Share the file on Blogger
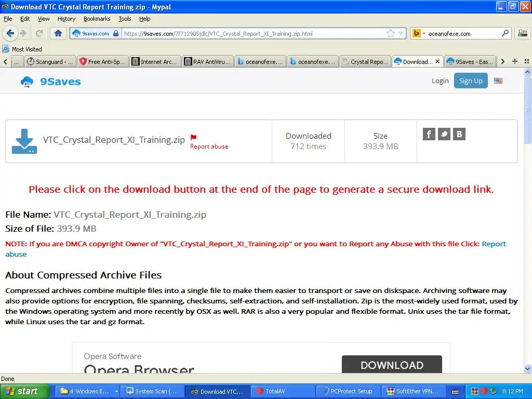 tap(459, 134)
